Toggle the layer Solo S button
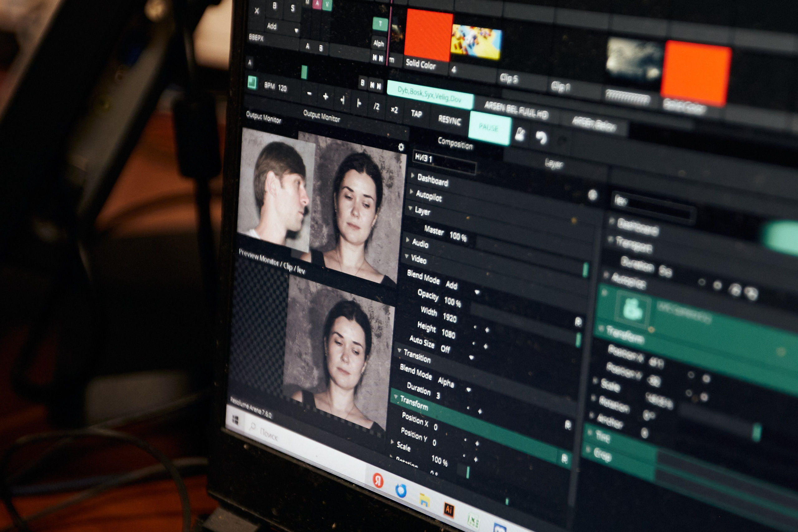798x532 pixels. 292,9
